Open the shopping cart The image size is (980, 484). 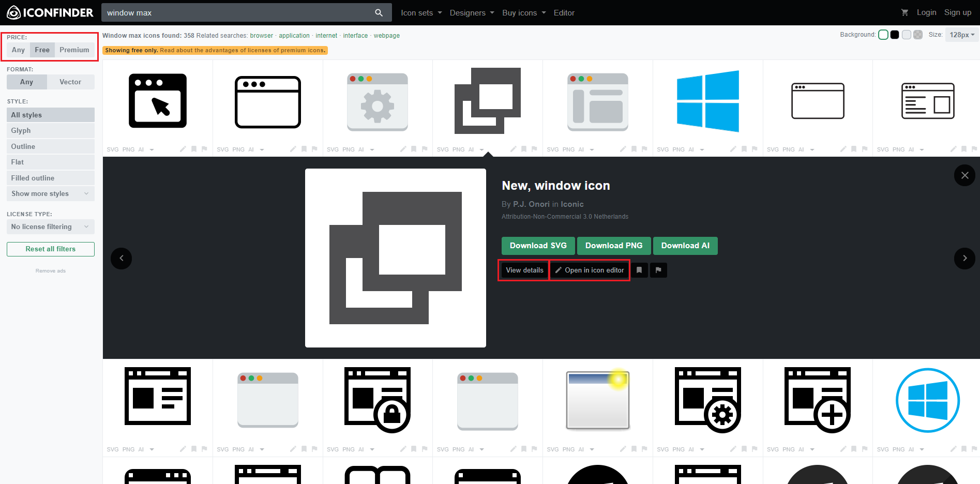click(904, 12)
